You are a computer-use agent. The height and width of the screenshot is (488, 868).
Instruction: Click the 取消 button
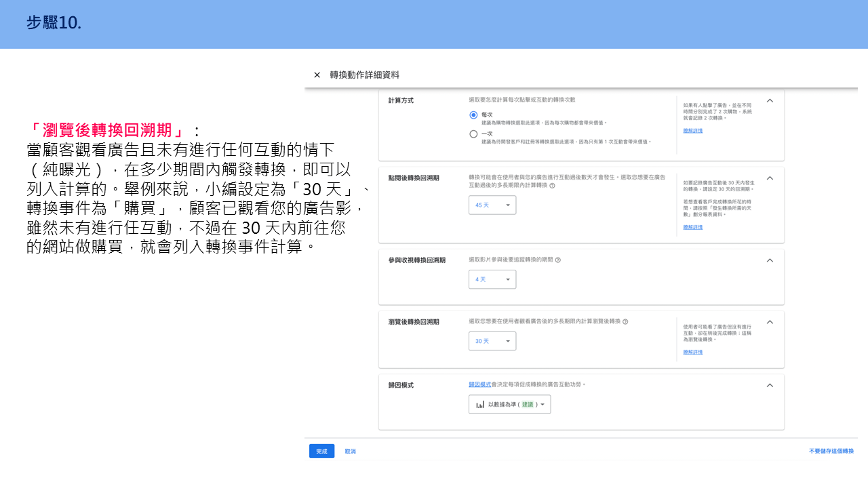click(350, 451)
